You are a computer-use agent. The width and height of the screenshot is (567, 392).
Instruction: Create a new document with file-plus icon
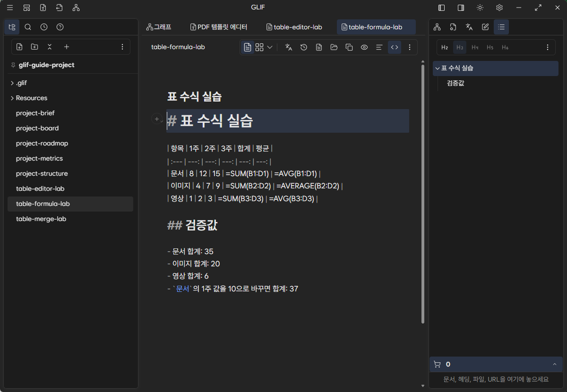point(19,47)
